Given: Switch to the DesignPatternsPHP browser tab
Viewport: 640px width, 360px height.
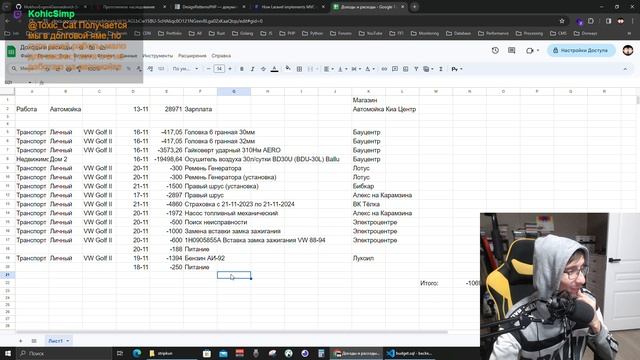Looking at the screenshot, I should (209, 7).
